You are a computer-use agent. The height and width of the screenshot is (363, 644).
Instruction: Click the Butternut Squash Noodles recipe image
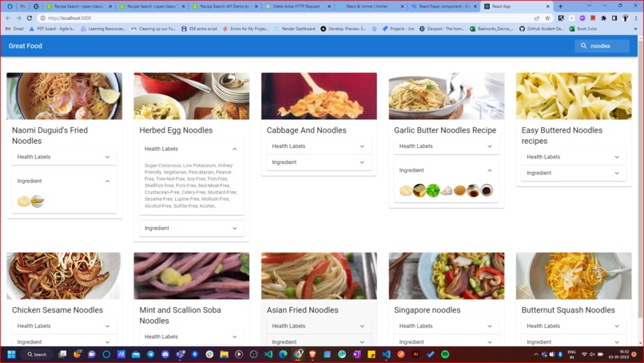pos(574,276)
